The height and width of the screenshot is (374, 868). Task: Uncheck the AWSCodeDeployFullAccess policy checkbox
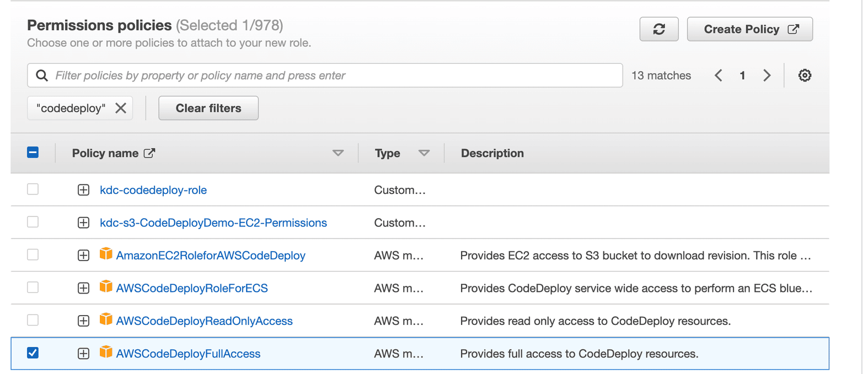pyautogui.click(x=33, y=353)
